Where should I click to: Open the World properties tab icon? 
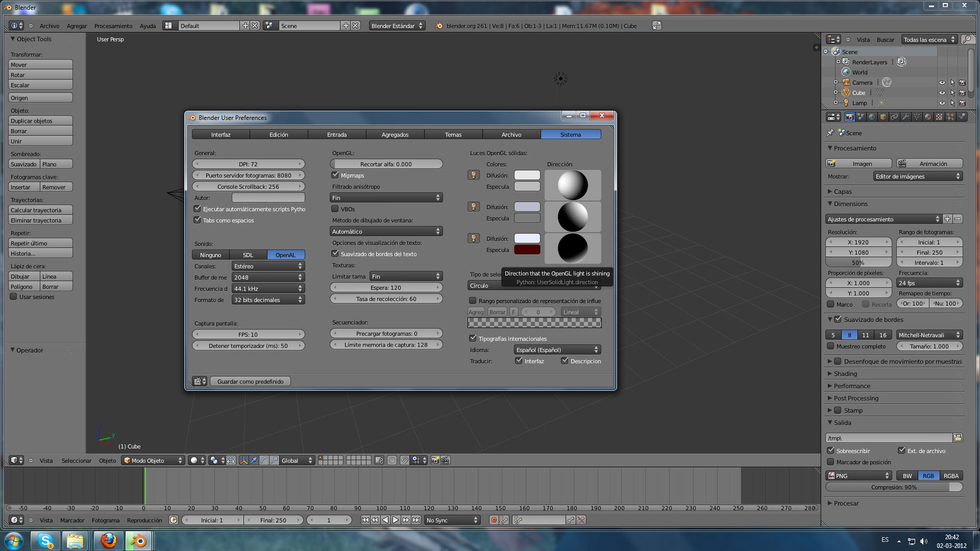click(872, 117)
